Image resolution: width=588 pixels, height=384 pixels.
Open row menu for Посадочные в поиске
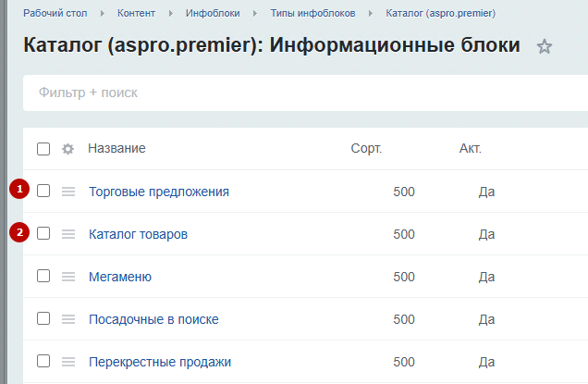(68, 319)
